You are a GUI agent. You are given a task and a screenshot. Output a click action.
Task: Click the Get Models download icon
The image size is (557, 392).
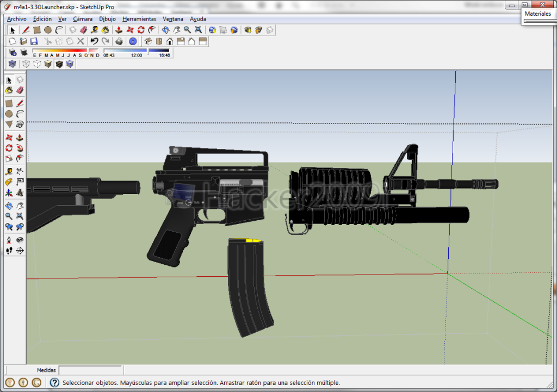[x=248, y=30]
